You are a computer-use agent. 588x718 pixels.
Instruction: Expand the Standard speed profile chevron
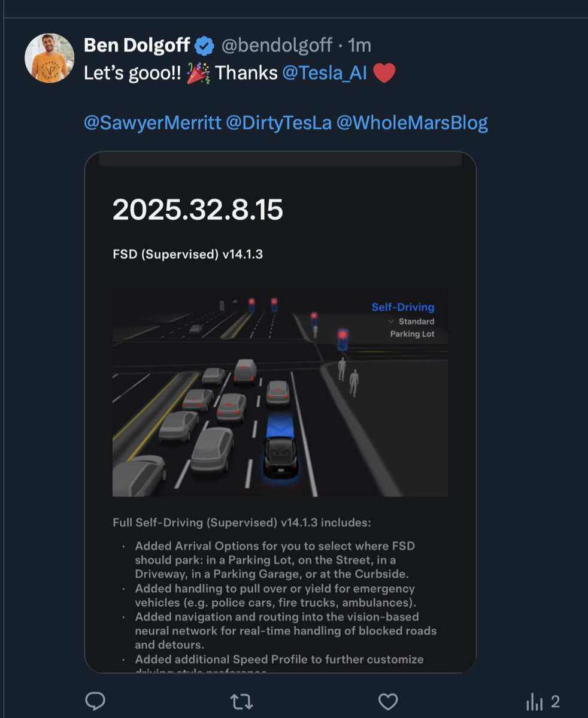(390, 322)
